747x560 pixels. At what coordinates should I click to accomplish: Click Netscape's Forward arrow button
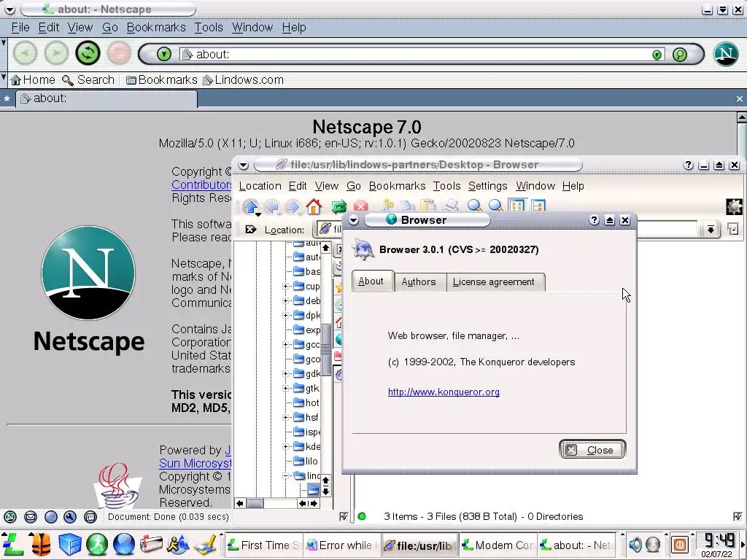pos(56,52)
